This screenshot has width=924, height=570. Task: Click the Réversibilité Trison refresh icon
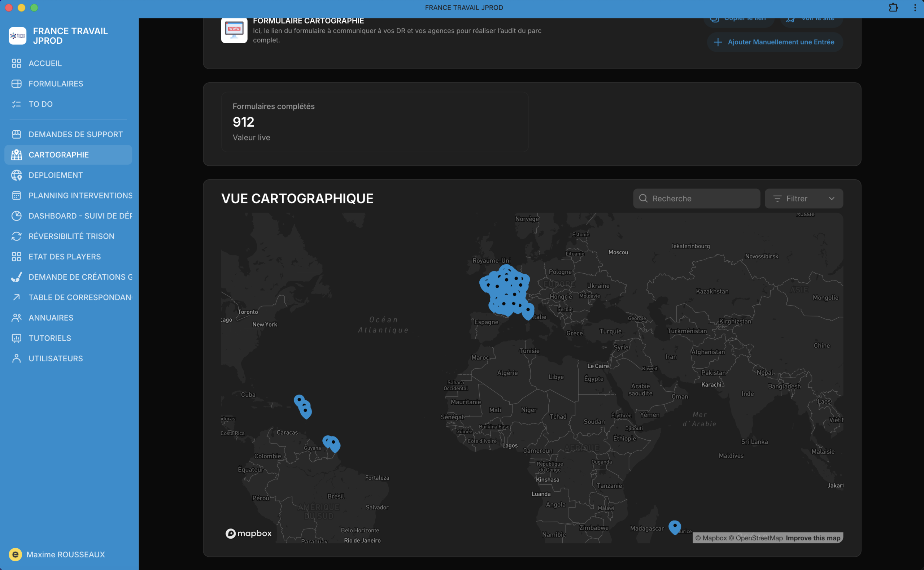coord(16,236)
